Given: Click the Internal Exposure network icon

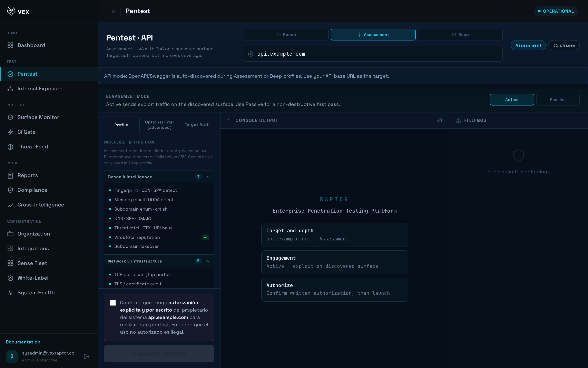Looking at the screenshot, I should click(x=10, y=89).
